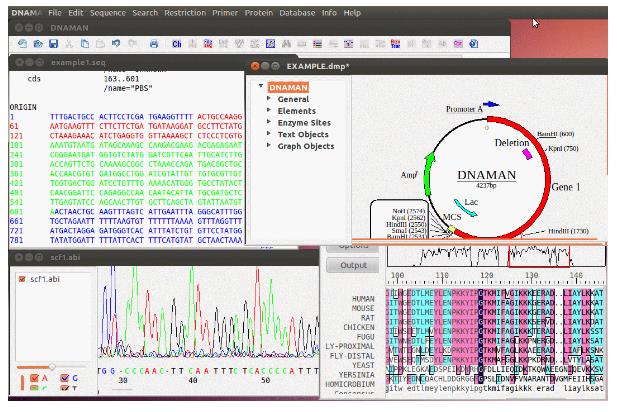Click the Redo arrow icon
The image size is (617, 412).
pyautogui.click(x=132, y=44)
